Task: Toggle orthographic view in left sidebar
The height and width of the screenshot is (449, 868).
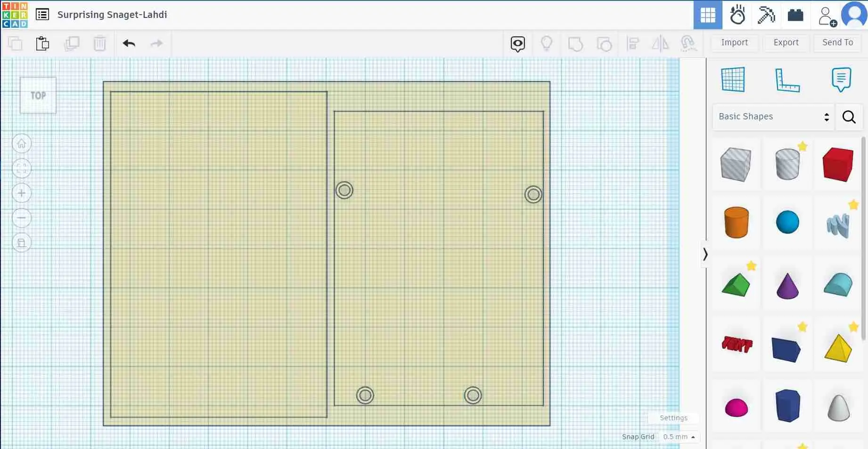Action: pyautogui.click(x=22, y=242)
